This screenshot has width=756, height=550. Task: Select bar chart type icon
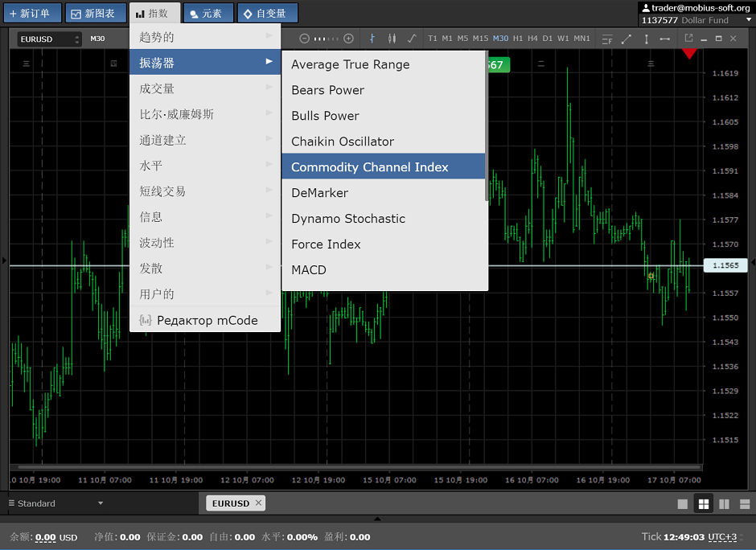coord(372,39)
